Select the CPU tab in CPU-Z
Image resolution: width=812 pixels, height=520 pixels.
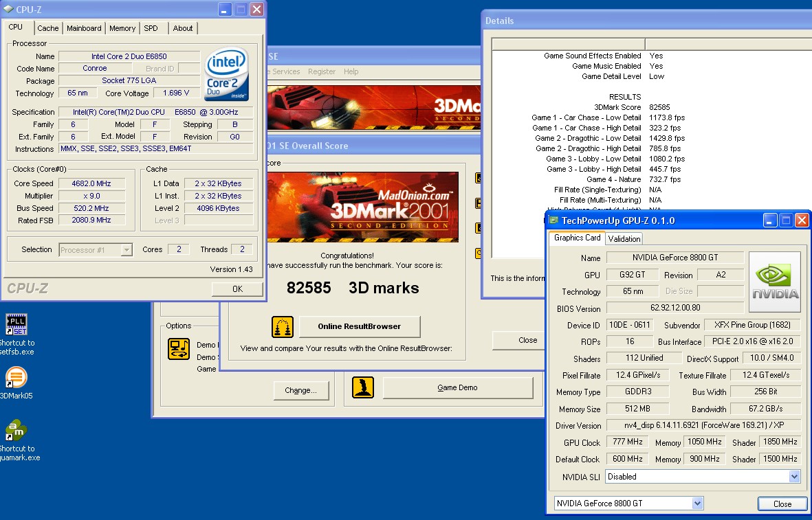click(x=16, y=27)
